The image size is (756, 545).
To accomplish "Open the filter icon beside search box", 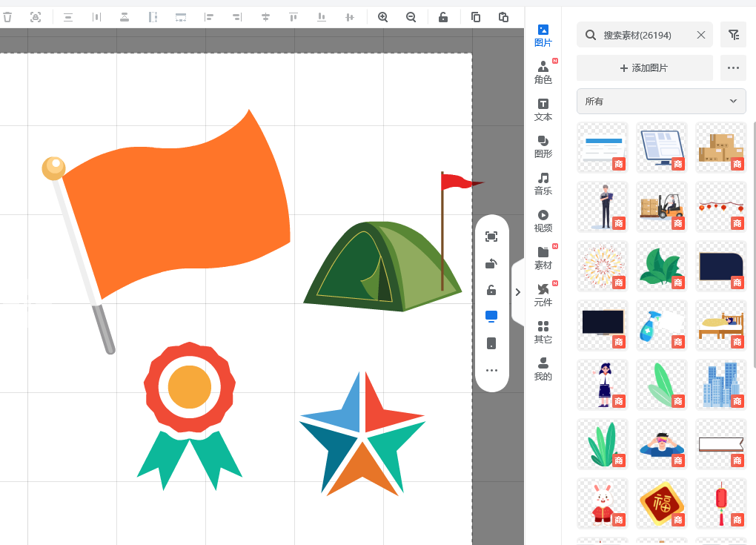I will click(x=733, y=35).
